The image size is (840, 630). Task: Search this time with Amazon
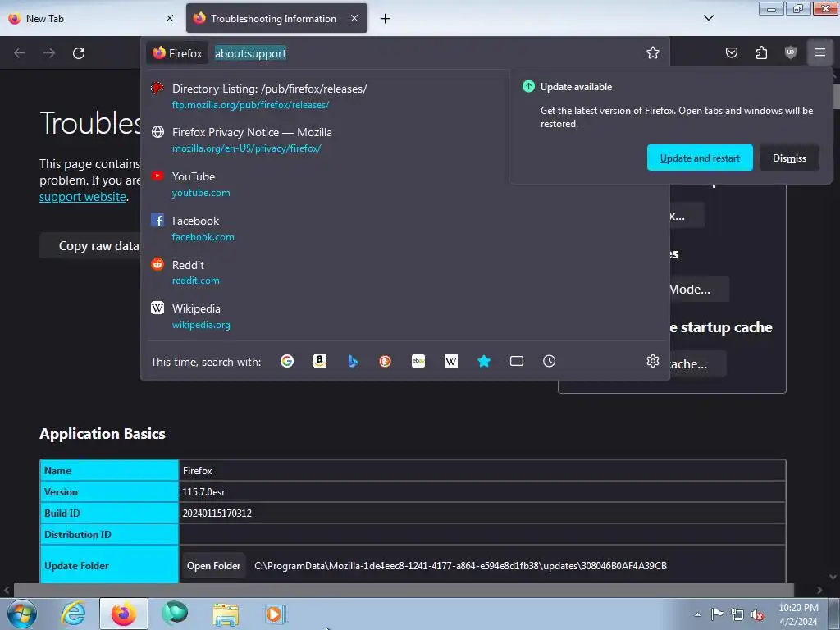point(320,361)
